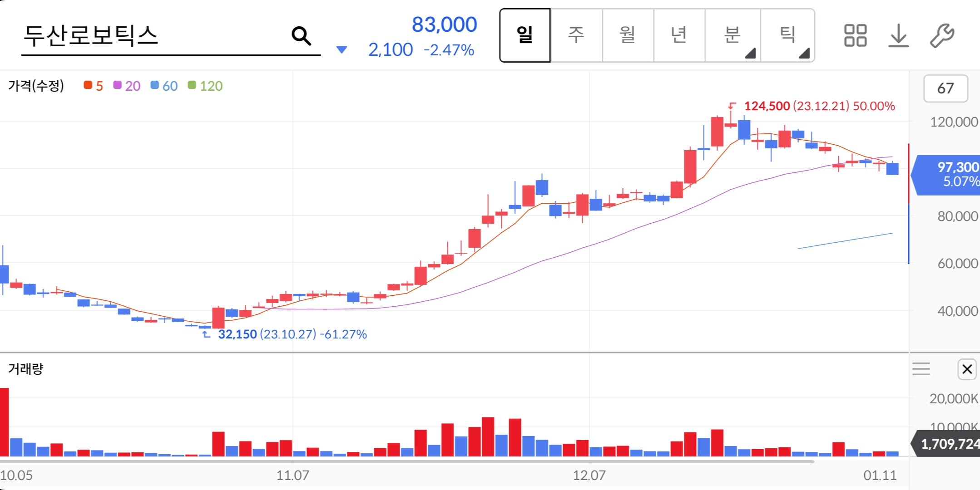Open the volume panel hamburger menu

click(x=921, y=369)
